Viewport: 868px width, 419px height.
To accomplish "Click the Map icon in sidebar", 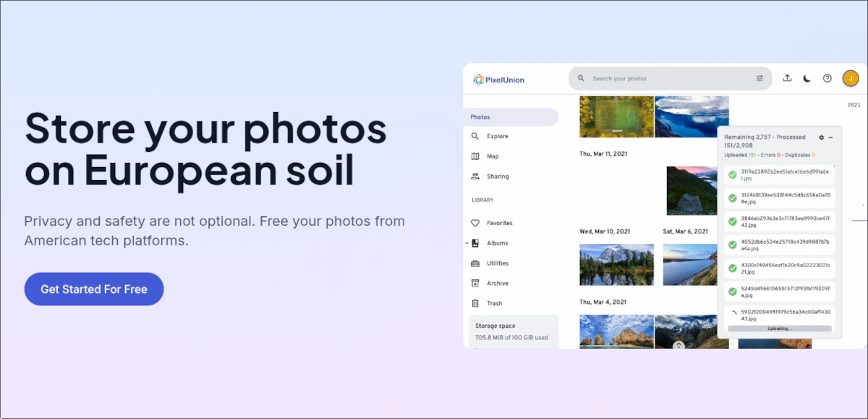I will click(x=475, y=156).
